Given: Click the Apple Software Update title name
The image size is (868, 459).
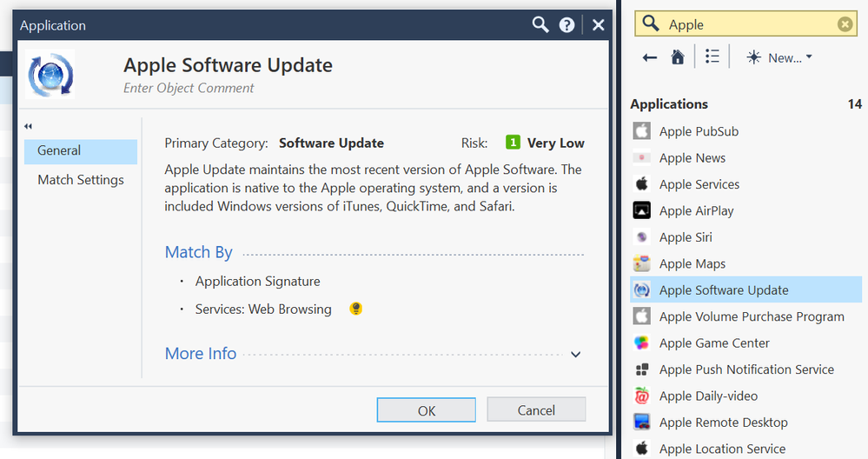Looking at the screenshot, I should point(228,65).
